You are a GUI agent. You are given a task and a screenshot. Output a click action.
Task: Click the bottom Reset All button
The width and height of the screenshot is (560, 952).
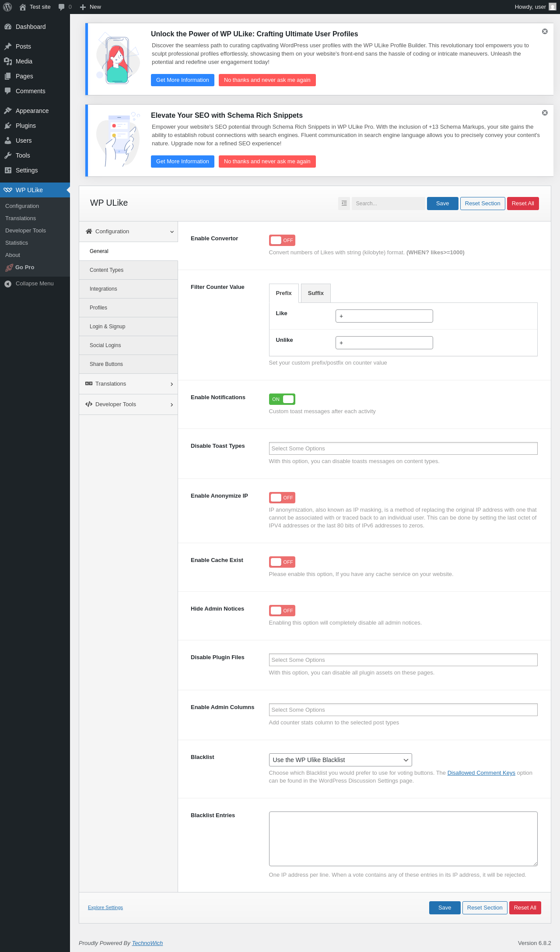pyautogui.click(x=525, y=908)
